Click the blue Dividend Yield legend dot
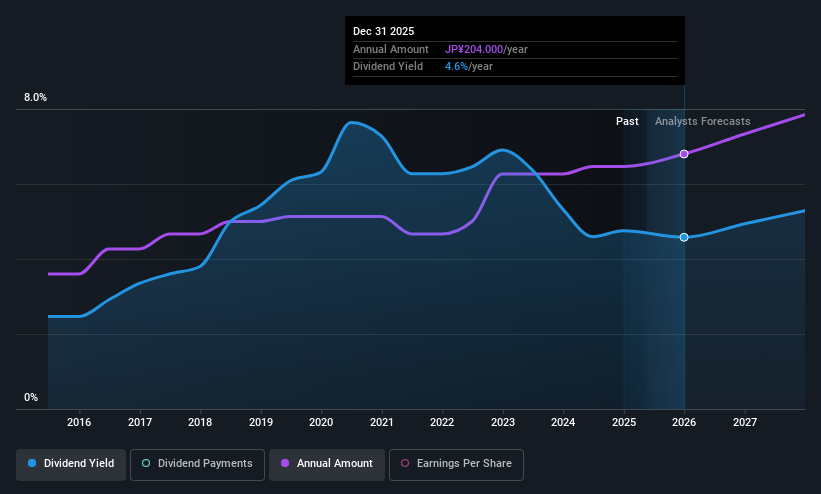This screenshot has width=821, height=494. click(x=32, y=463)
